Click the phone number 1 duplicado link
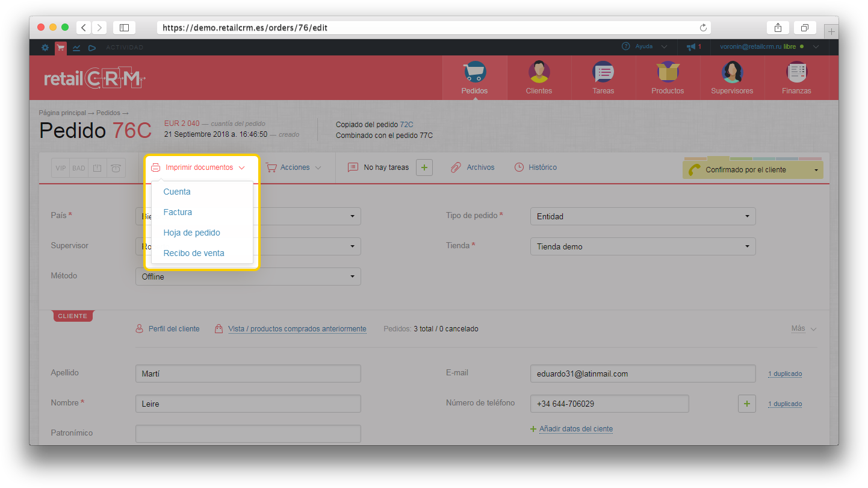Viewport: 868px width, 488px height. click(785, 404)
